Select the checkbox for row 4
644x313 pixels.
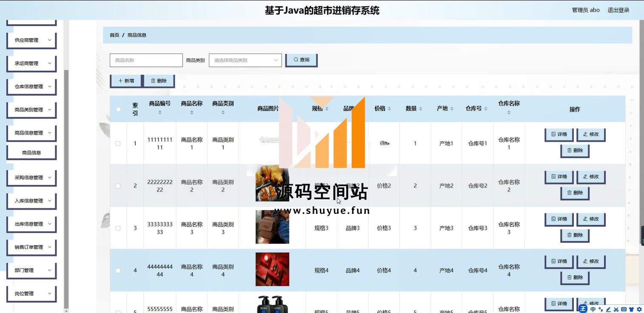tap(118, 270)
